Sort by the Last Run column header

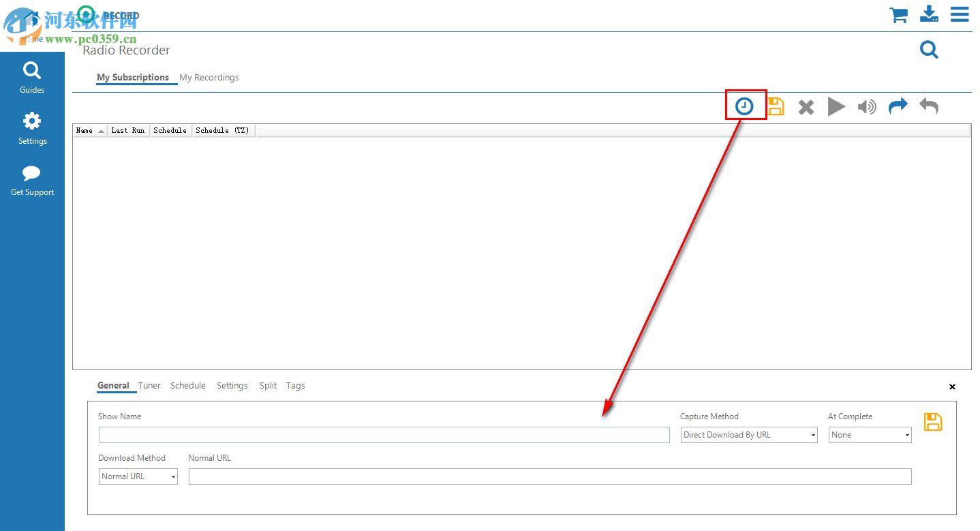[x=128, y=130]
